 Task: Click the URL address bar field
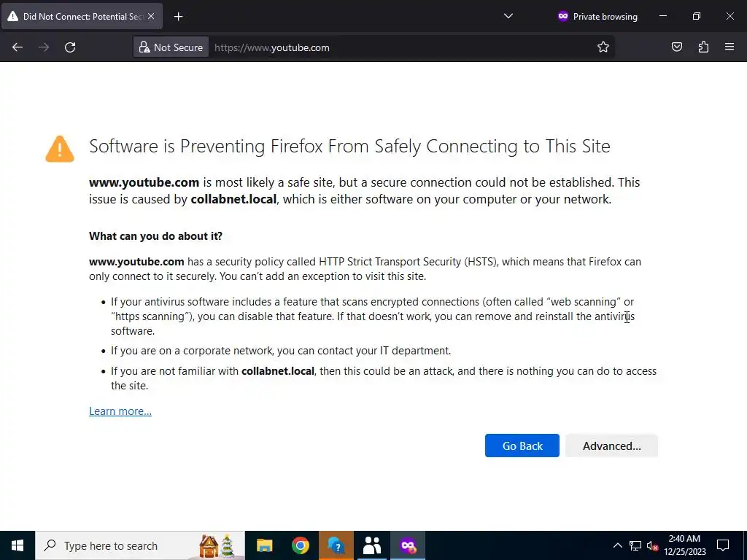pyautogui.click(x=401, y=47)
